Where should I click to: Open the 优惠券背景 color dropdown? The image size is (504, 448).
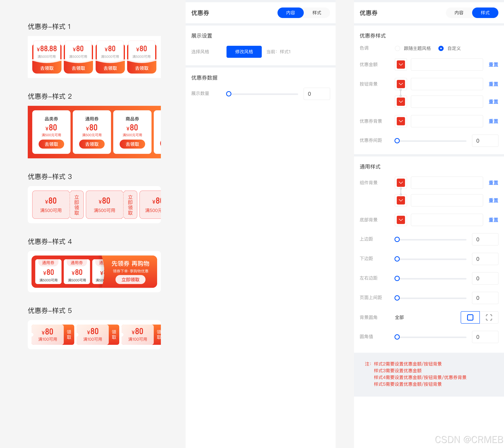point(401,121)
